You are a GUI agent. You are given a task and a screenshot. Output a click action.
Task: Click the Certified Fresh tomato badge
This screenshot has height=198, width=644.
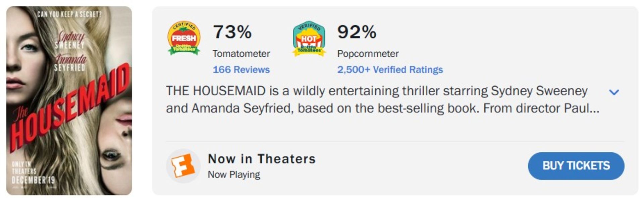[x=184, y=38]
